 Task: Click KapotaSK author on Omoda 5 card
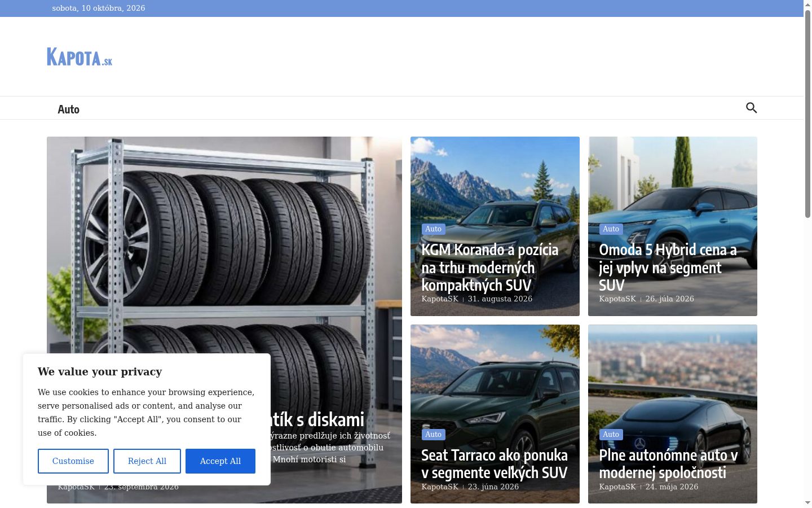pos(617,299)
